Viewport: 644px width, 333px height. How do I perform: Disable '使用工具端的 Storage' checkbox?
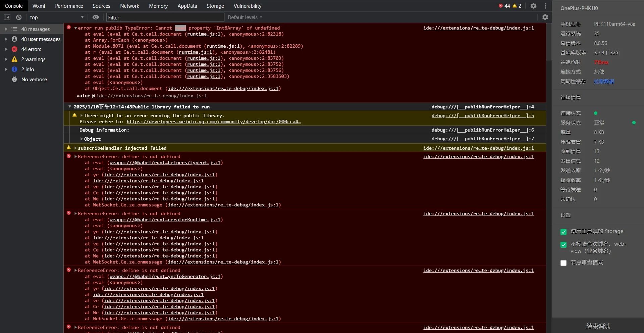point(563,232)
